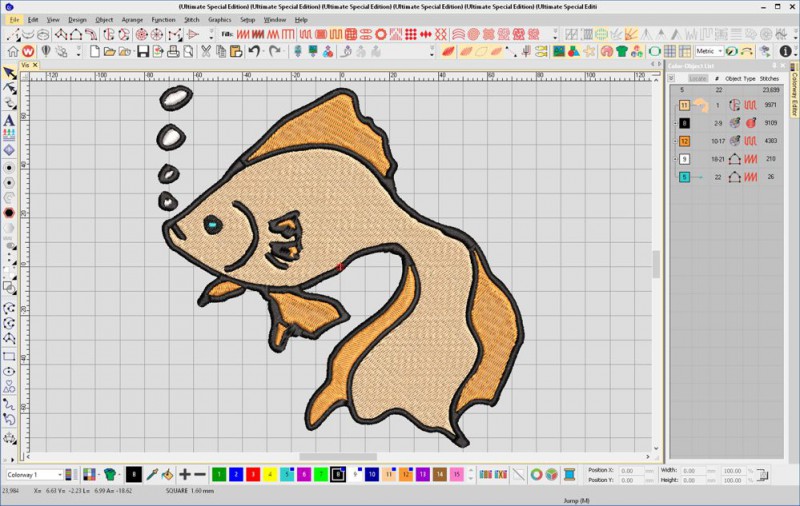Open the File menu
The height and width of the screenshot is (506, 800).
(x=14, y=20)
